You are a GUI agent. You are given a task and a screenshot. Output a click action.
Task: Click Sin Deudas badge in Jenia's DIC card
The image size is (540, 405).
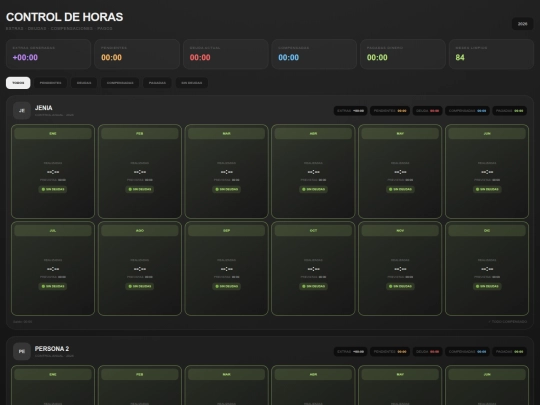pyautogui.click(x=487, y=287)
